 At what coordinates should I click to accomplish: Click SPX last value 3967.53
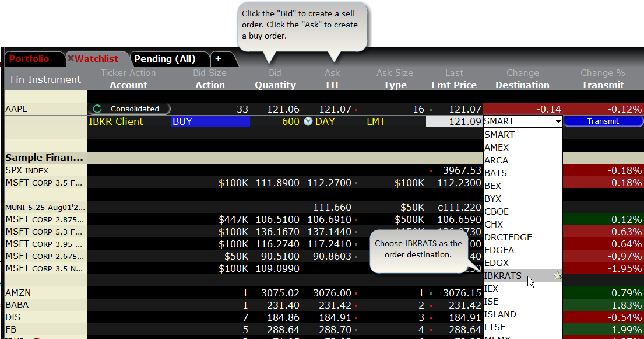(462, 170)
